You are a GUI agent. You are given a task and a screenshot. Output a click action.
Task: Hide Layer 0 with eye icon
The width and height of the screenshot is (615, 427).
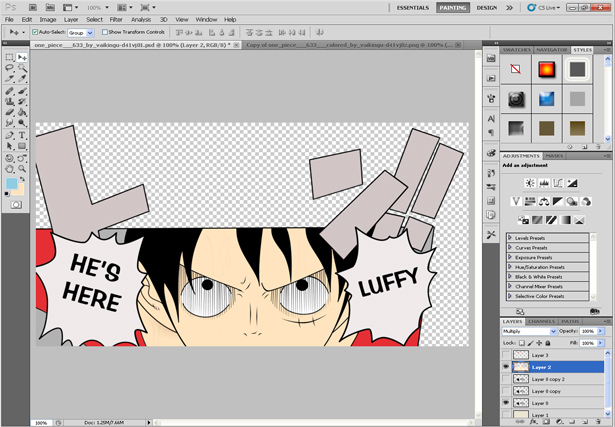[506, 403]
